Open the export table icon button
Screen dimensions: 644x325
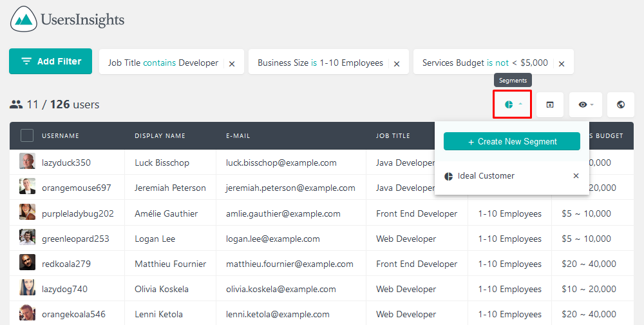click(549, 104)
